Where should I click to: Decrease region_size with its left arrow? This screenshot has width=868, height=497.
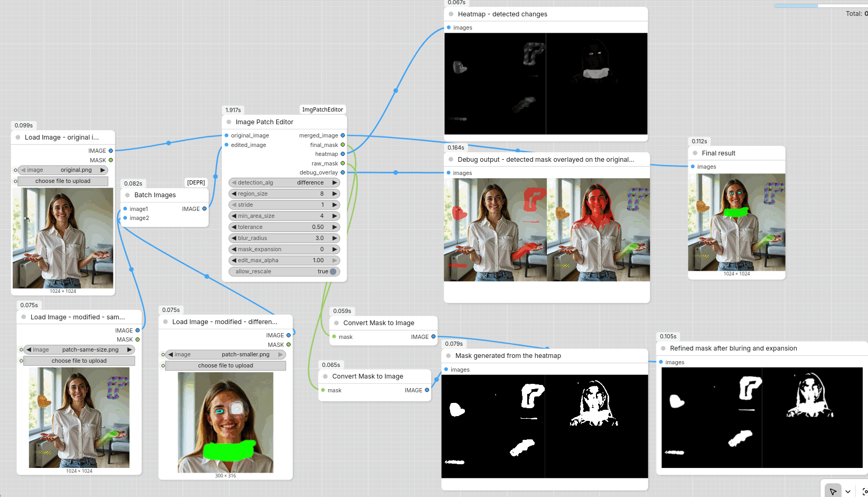pos(234,194)
